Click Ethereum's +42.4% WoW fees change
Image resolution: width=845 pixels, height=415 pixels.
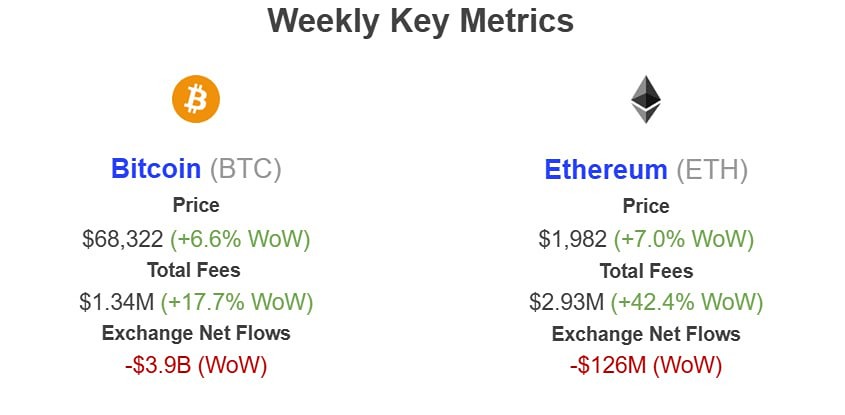pyautogui.click(x=689, y=302)
